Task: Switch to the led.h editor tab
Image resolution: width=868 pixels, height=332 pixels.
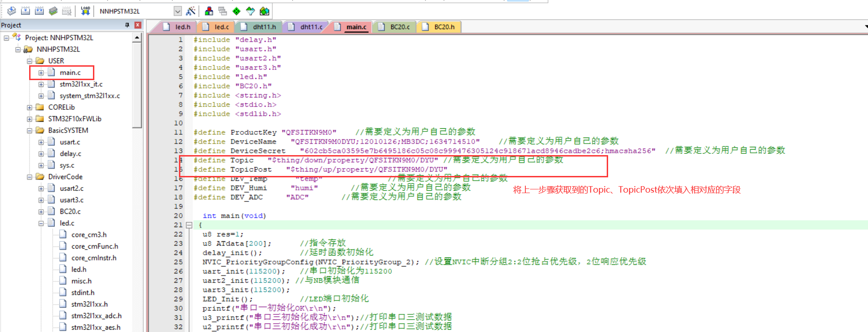Action: pyautogui.click(x=178, y=27)
